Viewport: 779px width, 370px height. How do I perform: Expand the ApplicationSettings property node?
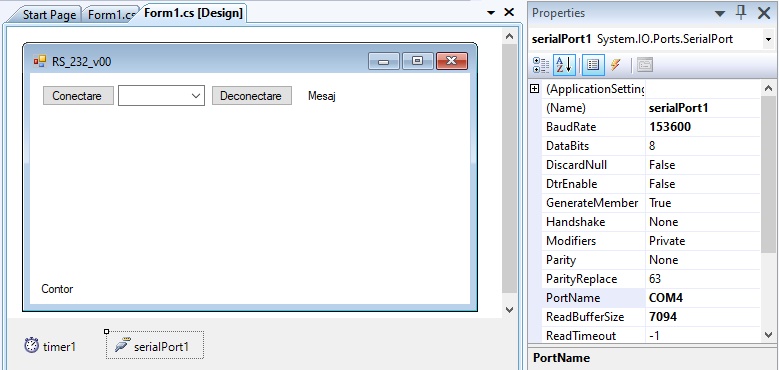(535, 89)
